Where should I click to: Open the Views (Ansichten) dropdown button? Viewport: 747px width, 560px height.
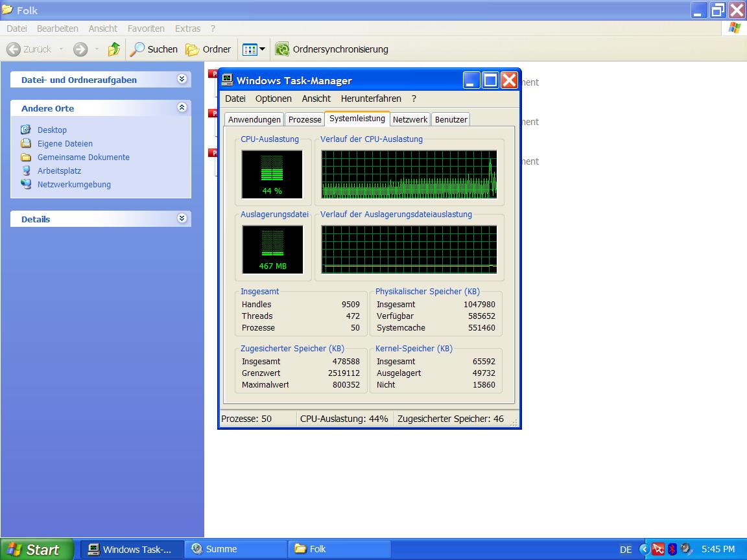click(254, 49)
